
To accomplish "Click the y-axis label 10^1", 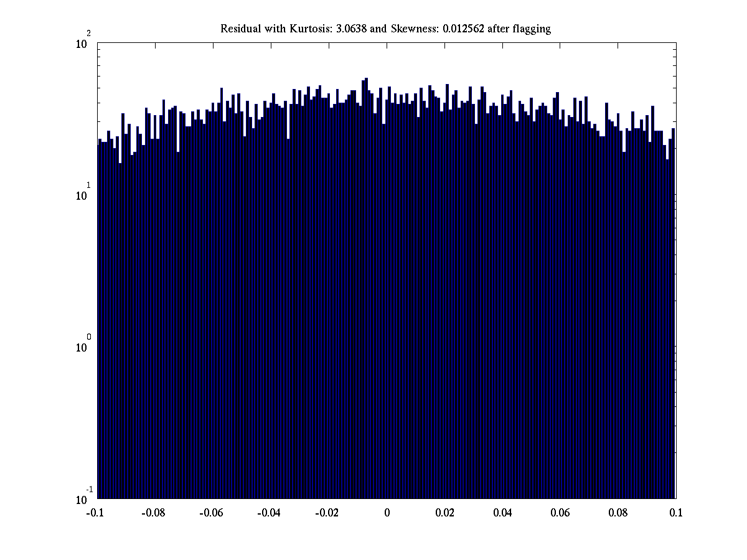I will [x=84, y=195].
